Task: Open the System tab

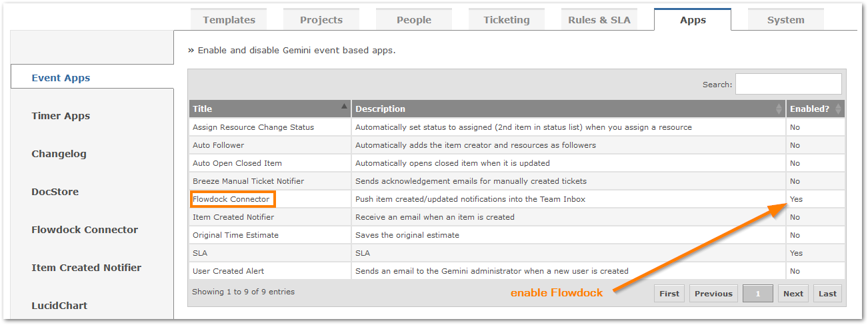Action: click(x=785, y=20)
